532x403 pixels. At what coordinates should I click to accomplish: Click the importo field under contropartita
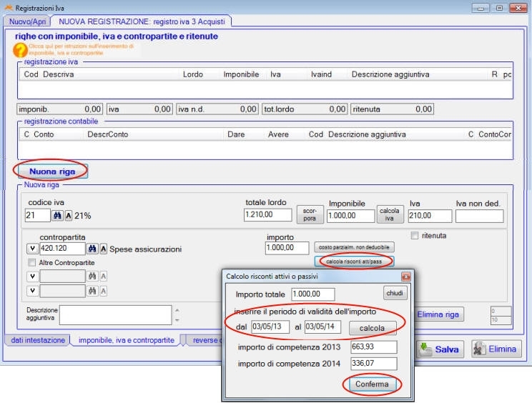coord(287,248)
